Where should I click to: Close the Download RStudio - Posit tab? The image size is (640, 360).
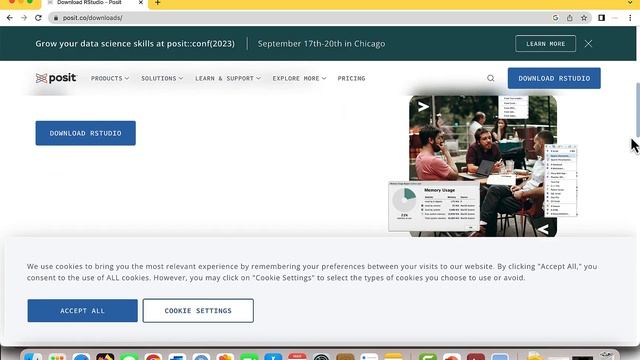pos(140,3)
